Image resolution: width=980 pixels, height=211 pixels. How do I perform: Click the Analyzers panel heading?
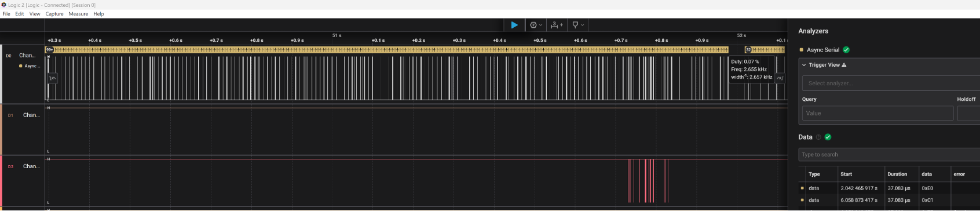tap(813, 31)
